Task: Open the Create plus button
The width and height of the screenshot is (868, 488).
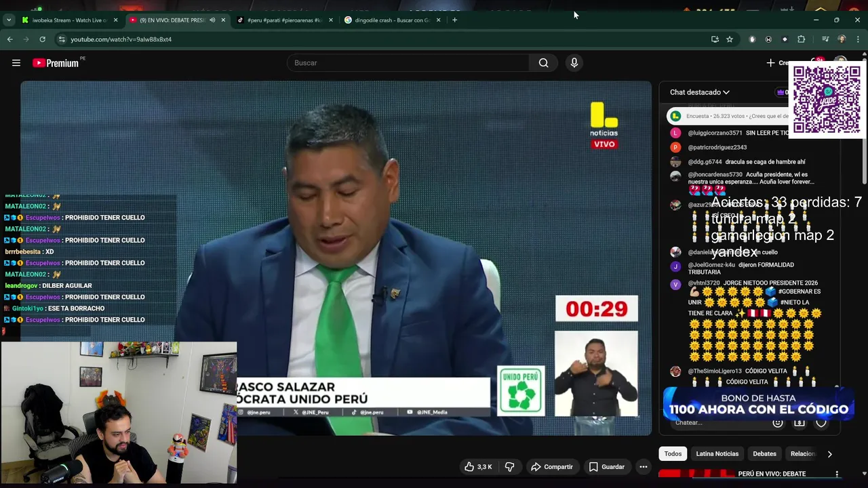Action: [x=776, y=63]
